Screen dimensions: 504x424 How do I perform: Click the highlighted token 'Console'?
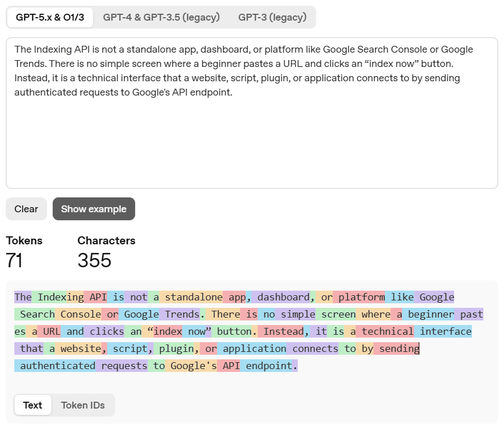click(x=78, y=314)
